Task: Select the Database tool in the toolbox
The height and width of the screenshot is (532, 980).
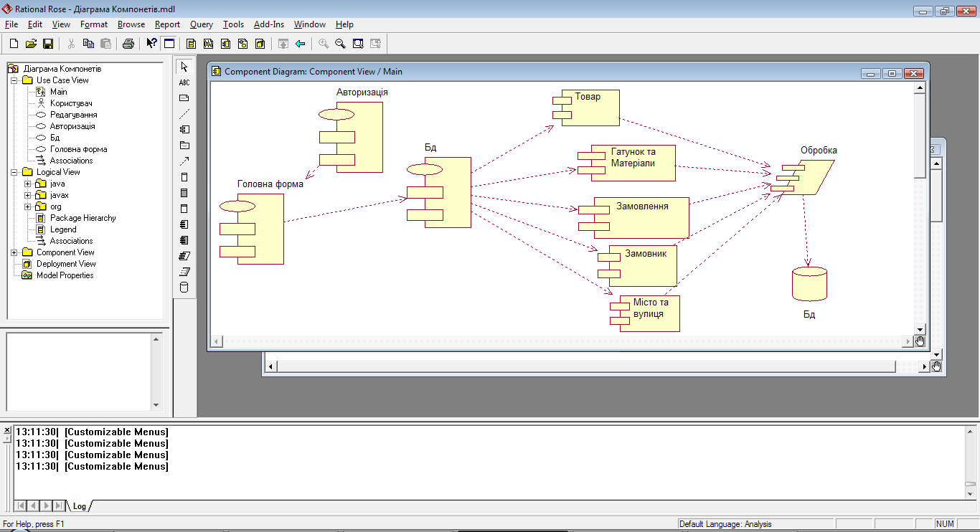Action: click(x=184, y=288)
